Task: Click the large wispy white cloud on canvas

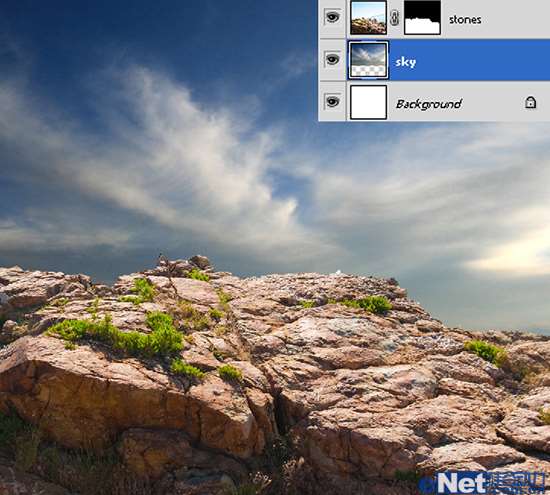Action: [x=196, y=158]
